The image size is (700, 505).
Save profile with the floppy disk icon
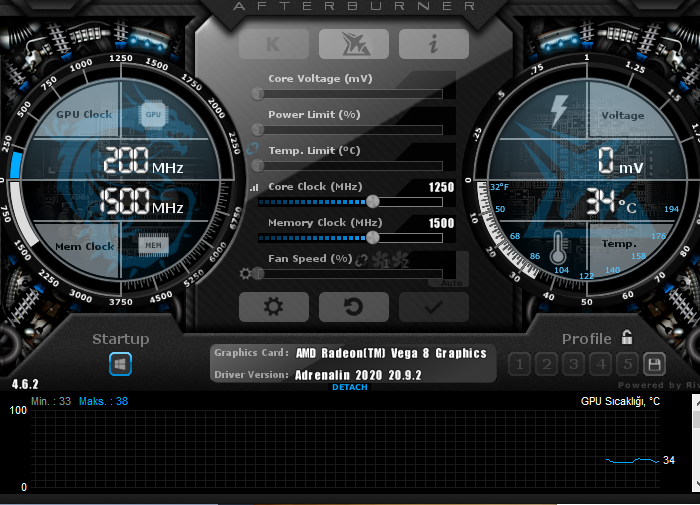click(654, 364)
